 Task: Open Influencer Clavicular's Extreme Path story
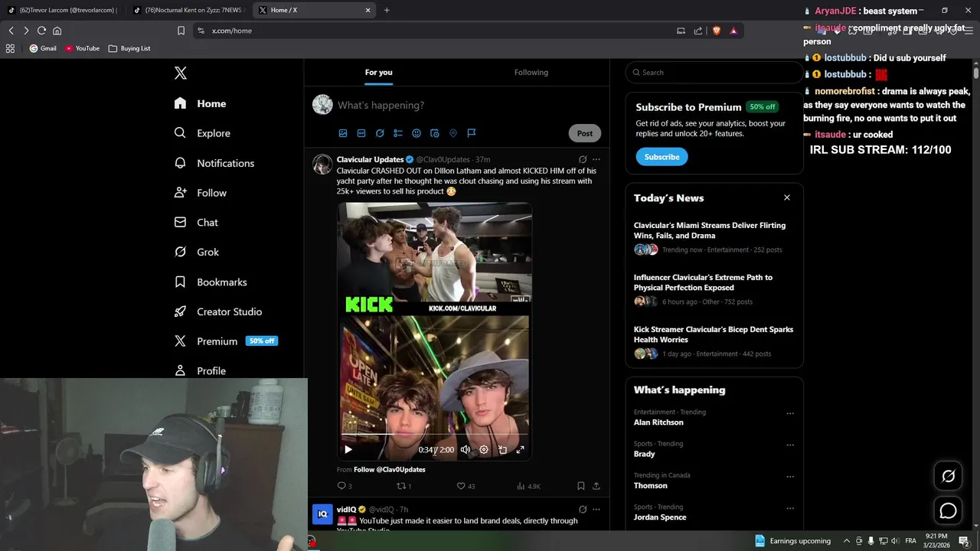pos(714,289)
